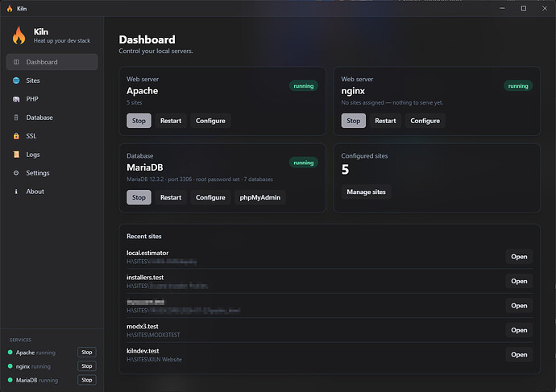Maximize the Kiln window

coord(524,8)
